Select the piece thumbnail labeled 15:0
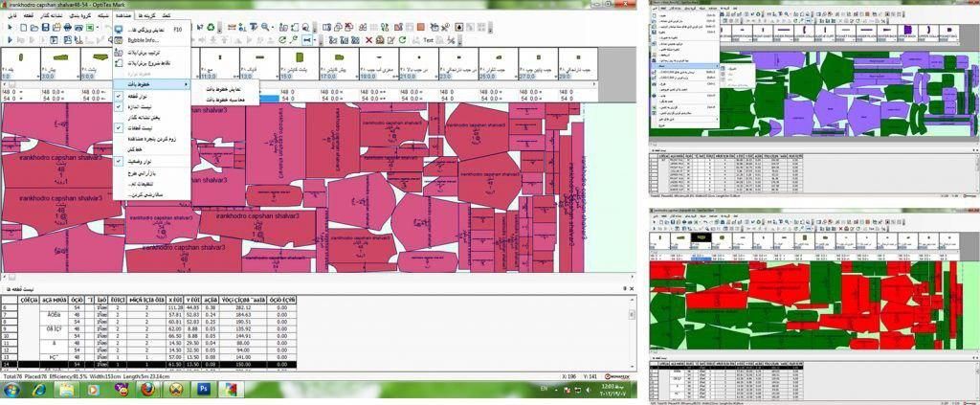 click(299, 64)
